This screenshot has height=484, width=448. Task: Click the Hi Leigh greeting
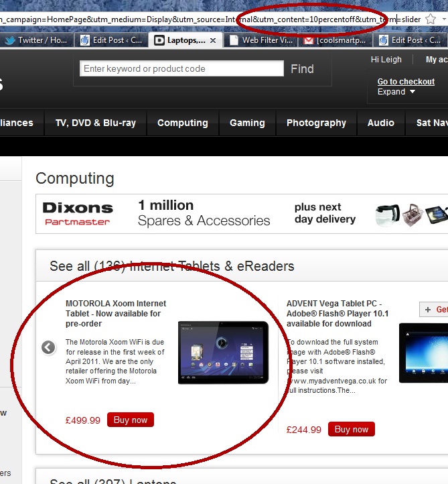click(x=386, y=59)
